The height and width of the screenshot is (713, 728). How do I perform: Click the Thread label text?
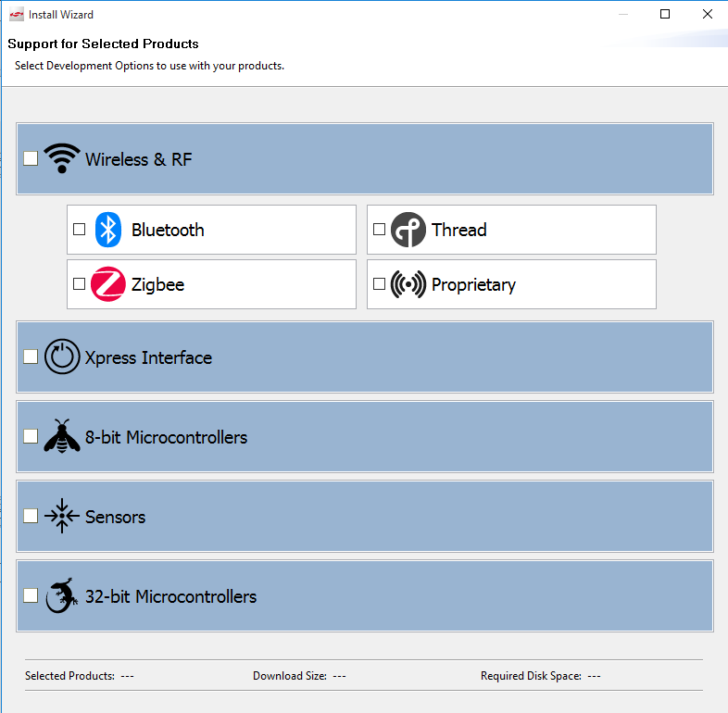(459, 230)
